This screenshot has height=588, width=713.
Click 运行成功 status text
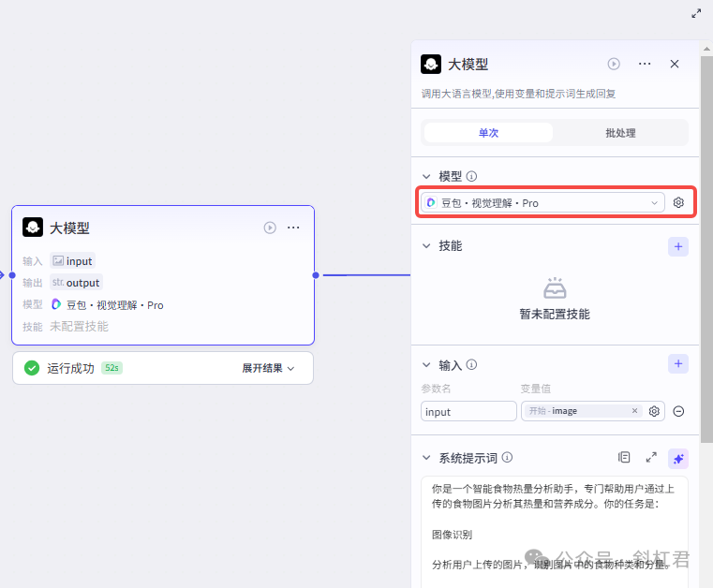tap(70, 368)
